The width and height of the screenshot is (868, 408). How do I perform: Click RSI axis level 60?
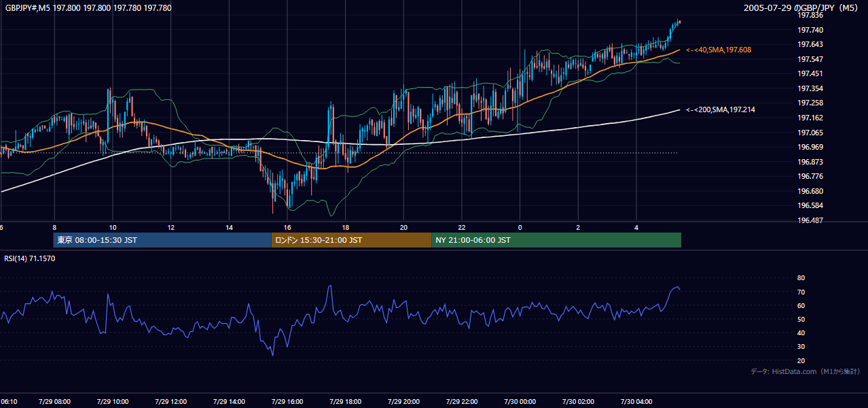[x=801, y=305]
